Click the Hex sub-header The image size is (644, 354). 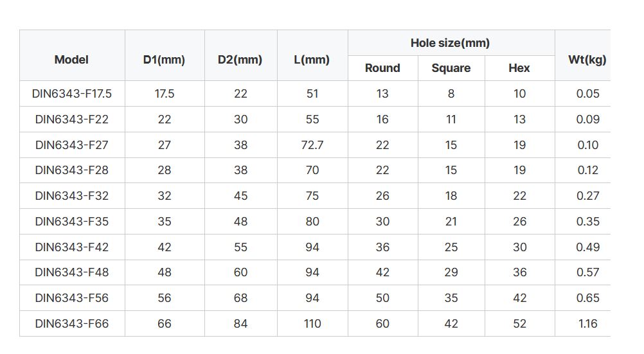click(519, 68)
